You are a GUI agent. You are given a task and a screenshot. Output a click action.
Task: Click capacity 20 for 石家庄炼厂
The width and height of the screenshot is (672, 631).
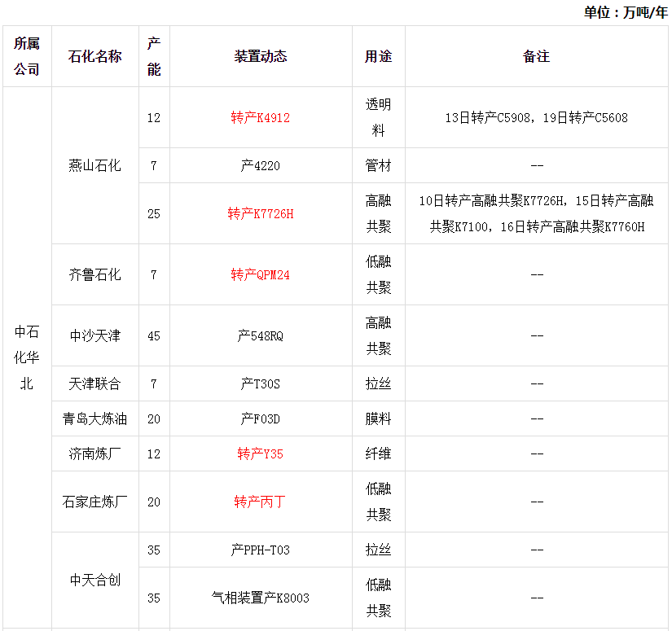pyautogui.click(x=154, y=502)
